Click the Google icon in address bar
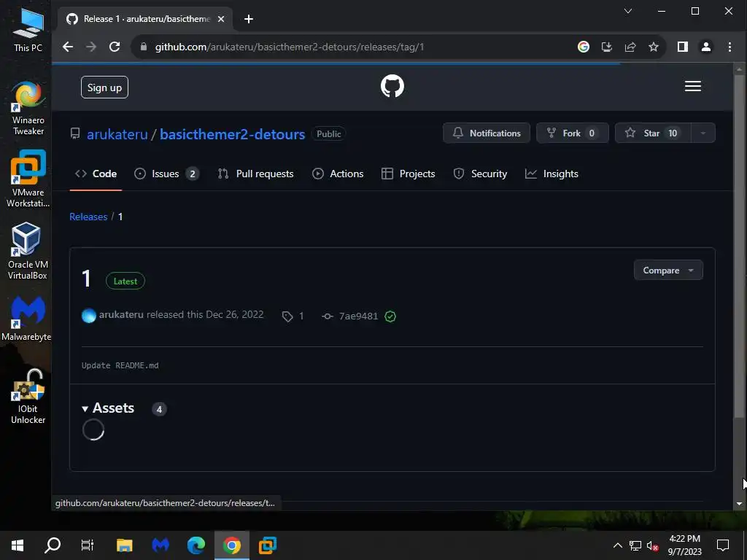Image resolution: width=747 pixels, height=560 pixels. click(x=583, y=47)
